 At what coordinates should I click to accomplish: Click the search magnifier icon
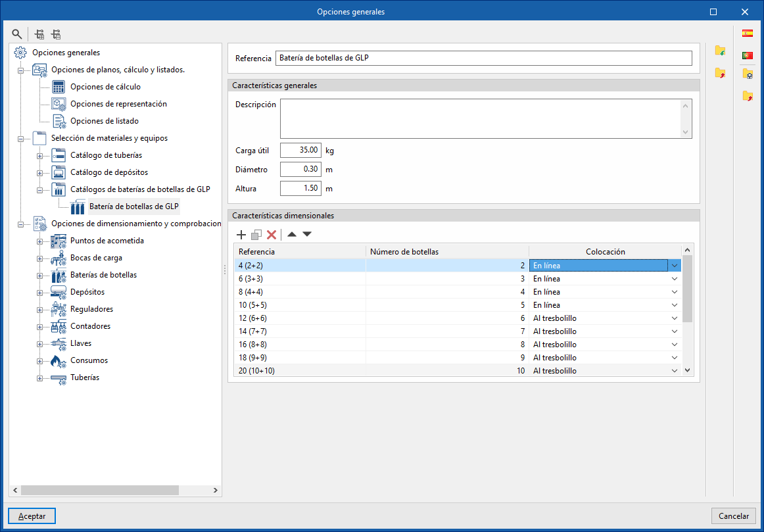coord(17,34)
